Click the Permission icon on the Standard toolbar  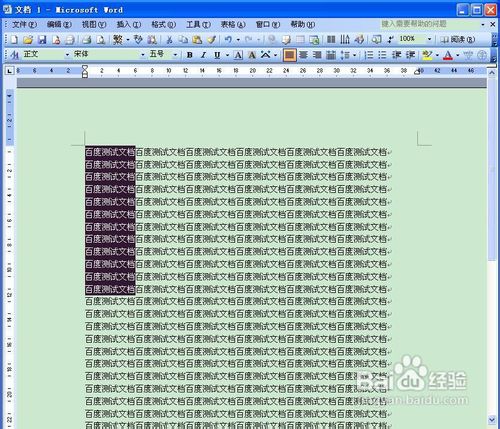56,40
